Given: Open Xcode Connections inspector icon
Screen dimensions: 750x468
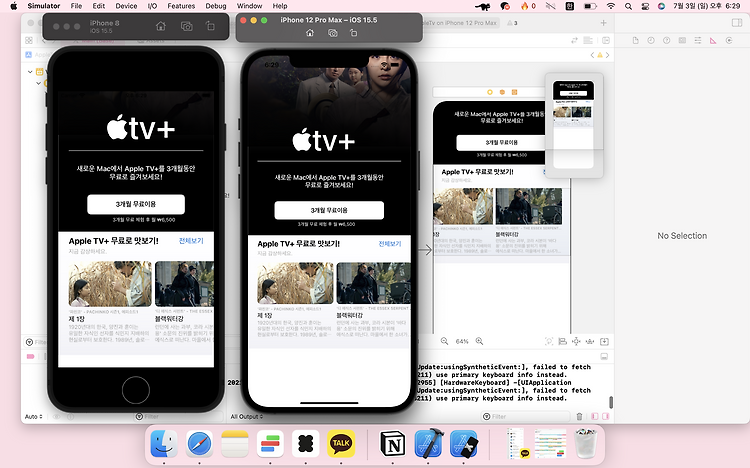Looking at the screenshot, I should click(729, 41).
